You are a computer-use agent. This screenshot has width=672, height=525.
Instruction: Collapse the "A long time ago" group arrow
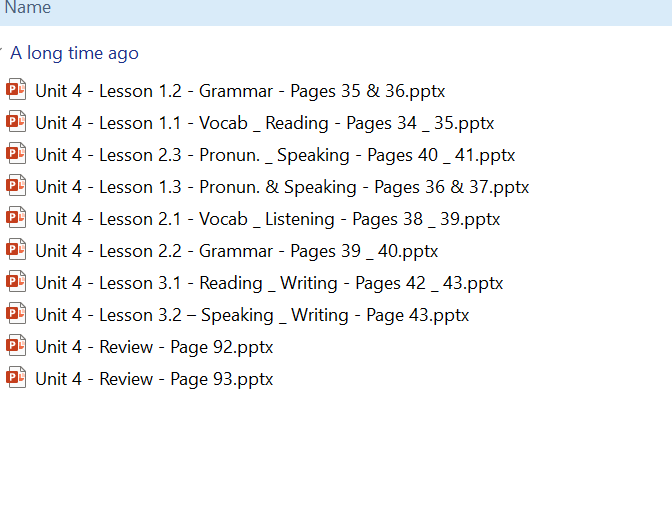[x=3, y=53]
